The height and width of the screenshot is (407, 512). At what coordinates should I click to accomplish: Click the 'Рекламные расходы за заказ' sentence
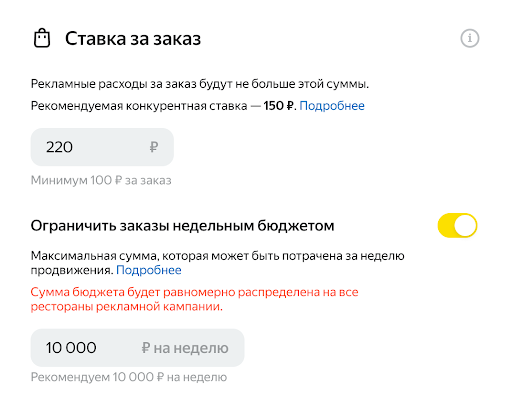point(200,84)
